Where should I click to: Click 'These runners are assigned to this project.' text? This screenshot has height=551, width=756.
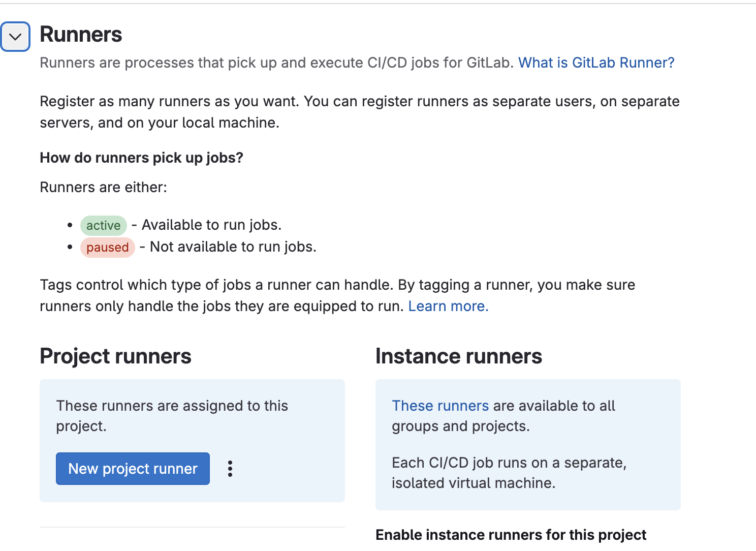pos(172,416)
